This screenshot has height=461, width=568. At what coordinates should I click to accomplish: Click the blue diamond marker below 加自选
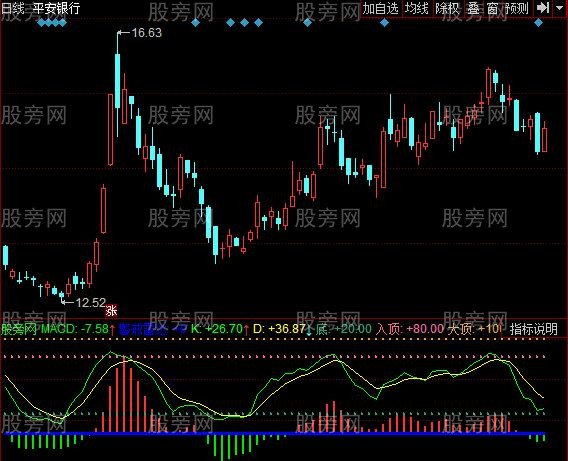384,23
